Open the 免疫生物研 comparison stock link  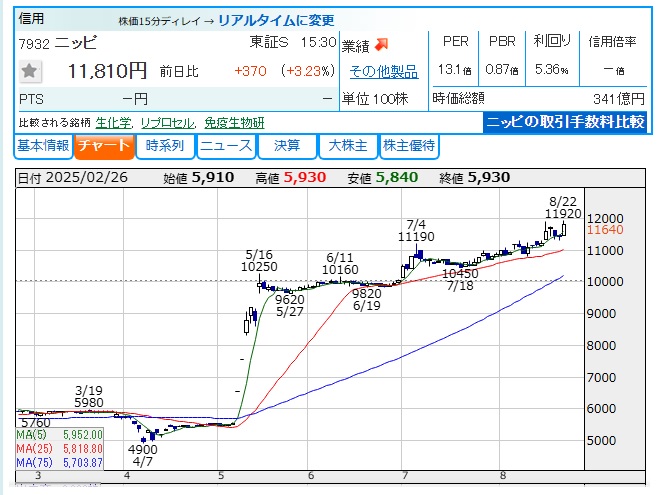tap(234, 122)
